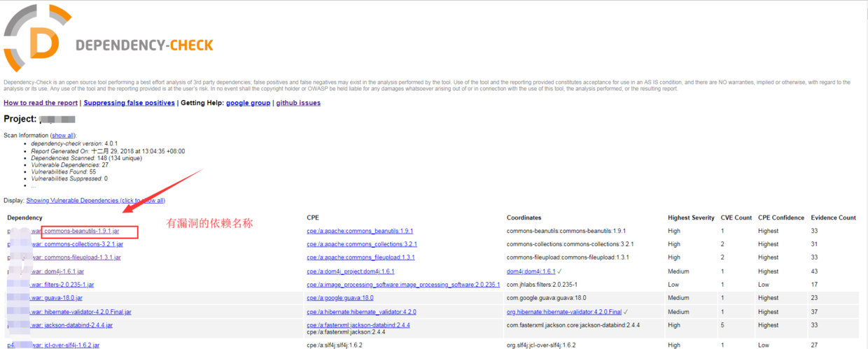Open CPE link hibernate:hibernate_validator:4.2.0

(x=361, y=312)
